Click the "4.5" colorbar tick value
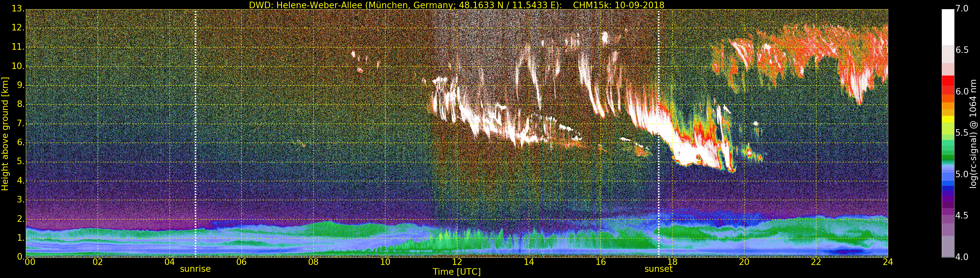The height and width of the screenshot is (278, 980). [x=962, y=216]
